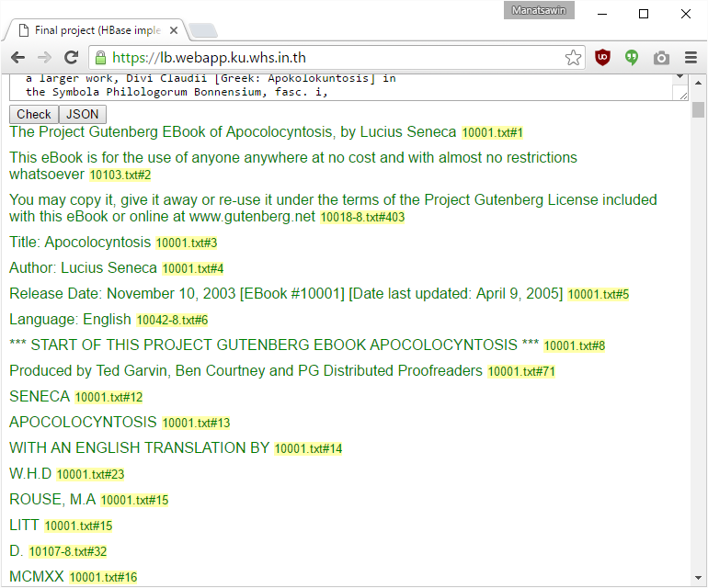
Task: Bookmark this page with the star icon
Action: (573, 58)
